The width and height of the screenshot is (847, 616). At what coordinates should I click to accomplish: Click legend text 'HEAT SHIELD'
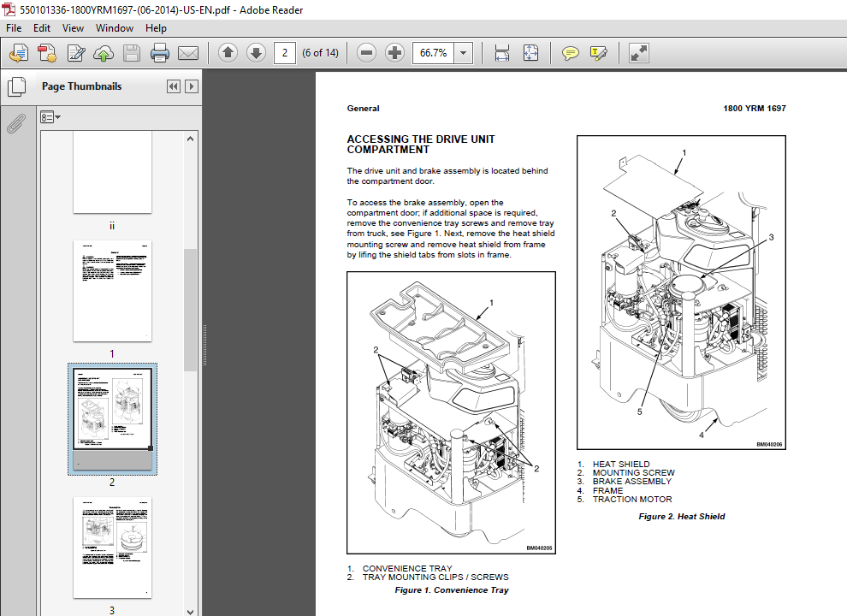pyautogui.click(x=621, y=465)
